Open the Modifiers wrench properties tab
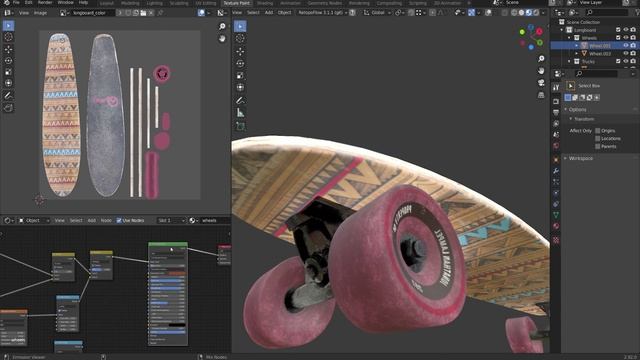 tap(556, 171)
